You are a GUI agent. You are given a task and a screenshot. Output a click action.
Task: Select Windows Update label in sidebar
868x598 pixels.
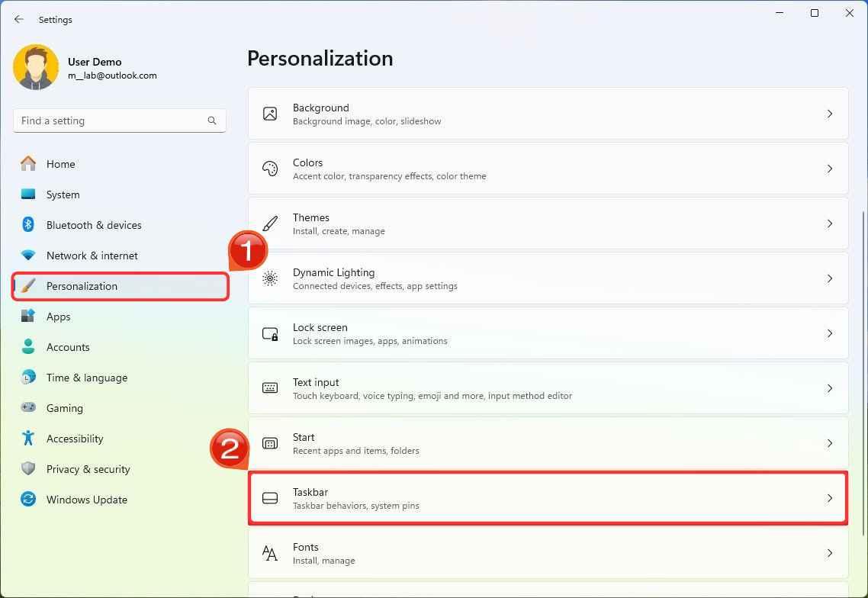coord(87,500)
